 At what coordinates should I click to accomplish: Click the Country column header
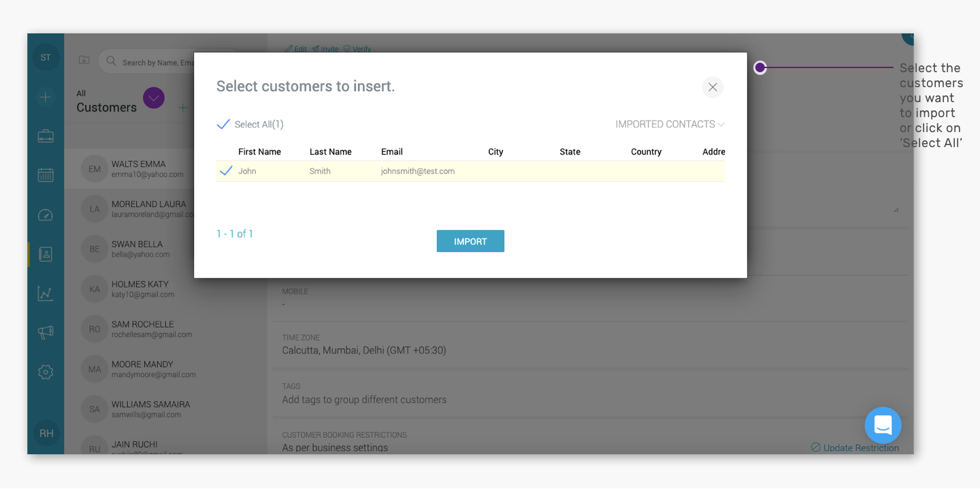[647, 152]
